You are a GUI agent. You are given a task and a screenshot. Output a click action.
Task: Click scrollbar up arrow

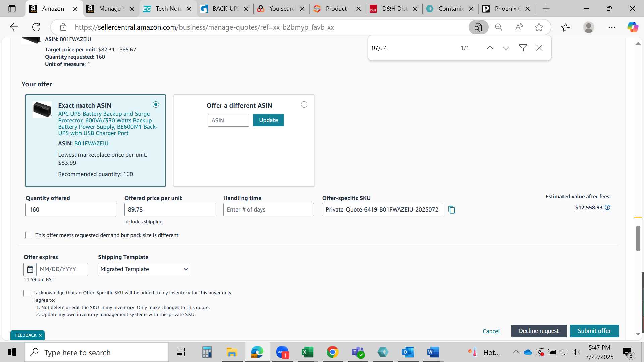(638, 43)
